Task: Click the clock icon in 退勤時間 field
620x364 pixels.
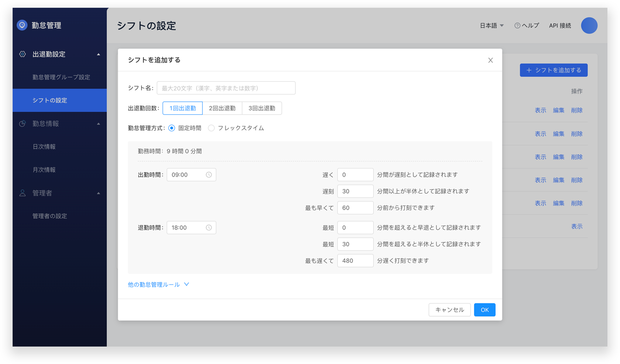Action: tap(209, 227)
